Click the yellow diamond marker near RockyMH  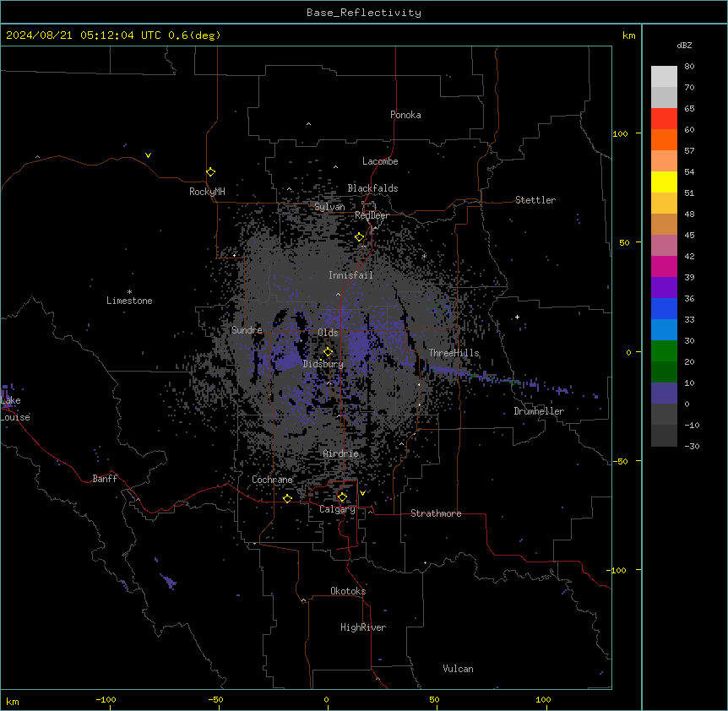[x=211, y=172]
